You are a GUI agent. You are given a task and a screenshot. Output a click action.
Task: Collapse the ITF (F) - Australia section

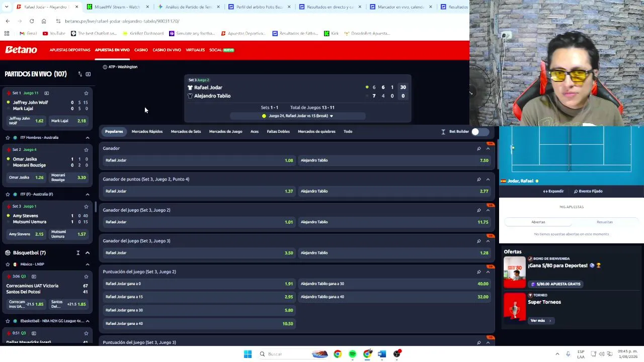click(88, 194)
